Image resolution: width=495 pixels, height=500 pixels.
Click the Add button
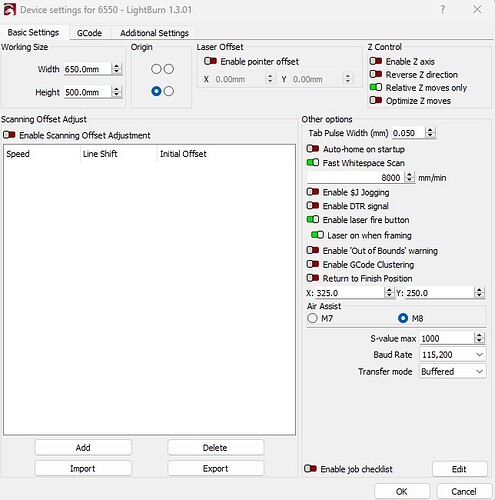[x=83, y=448]
